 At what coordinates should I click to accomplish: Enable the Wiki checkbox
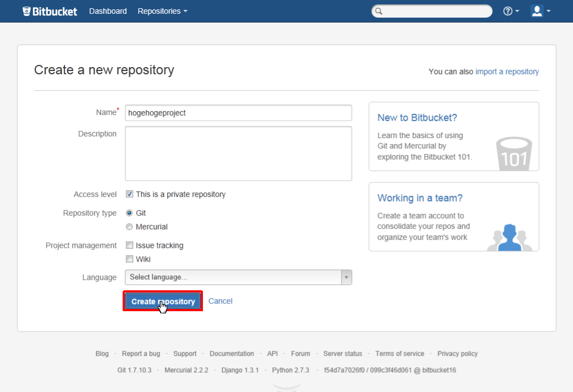pyautogui.click(x=129, y=259)
